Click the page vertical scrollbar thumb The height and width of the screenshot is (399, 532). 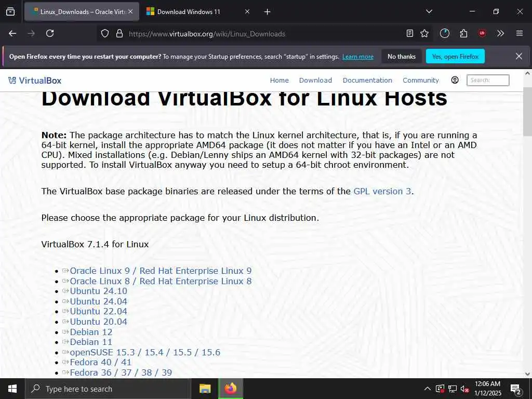[x=527, y=112]
